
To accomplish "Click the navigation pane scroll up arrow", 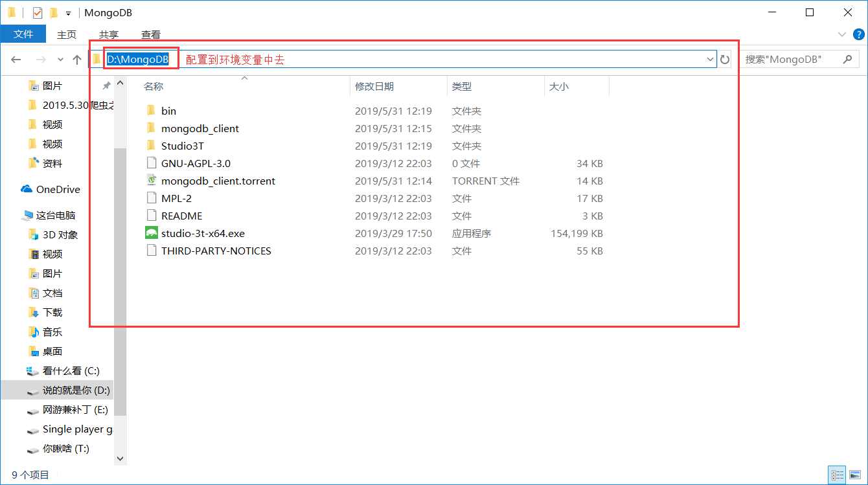I will 120,84.
